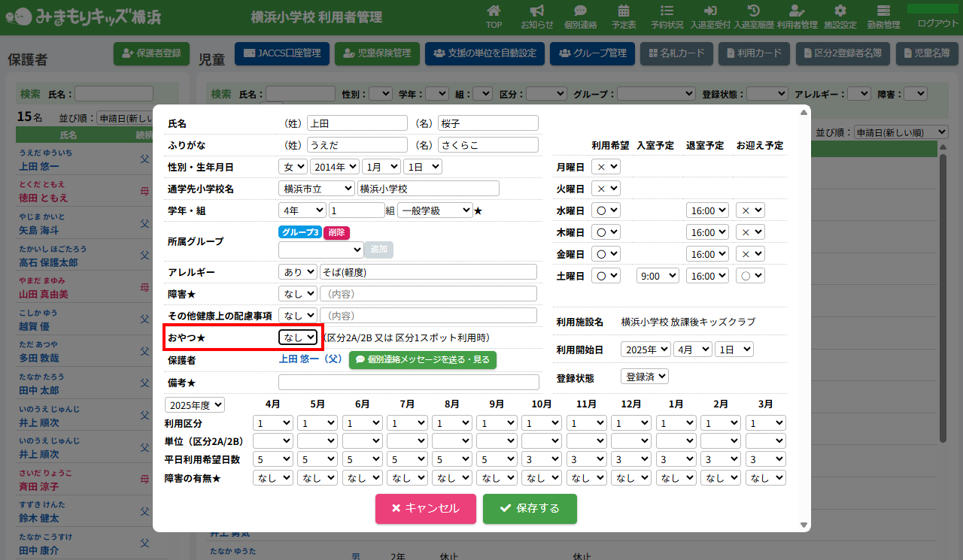Open the アレルギー あり dropdown
This screenshot has width=963, height=560.
[x=297, y=271]
